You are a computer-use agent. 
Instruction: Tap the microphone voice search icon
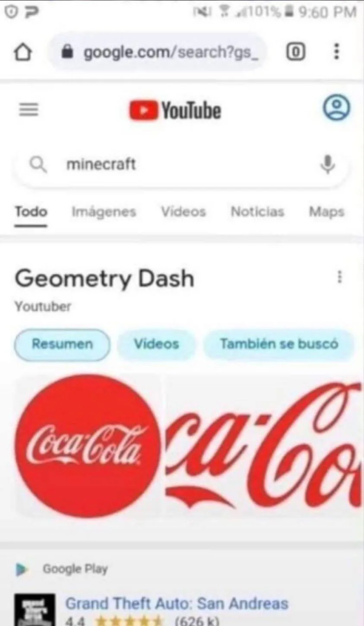click(x=328, y=164)
